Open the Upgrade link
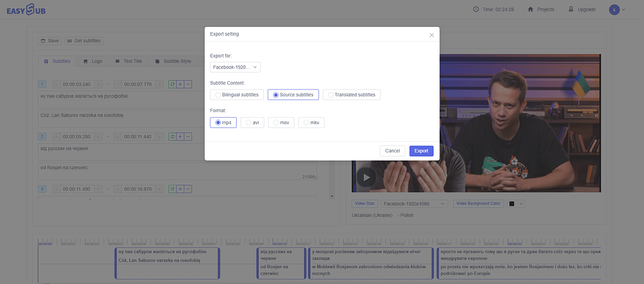 [x=587, y=9]
